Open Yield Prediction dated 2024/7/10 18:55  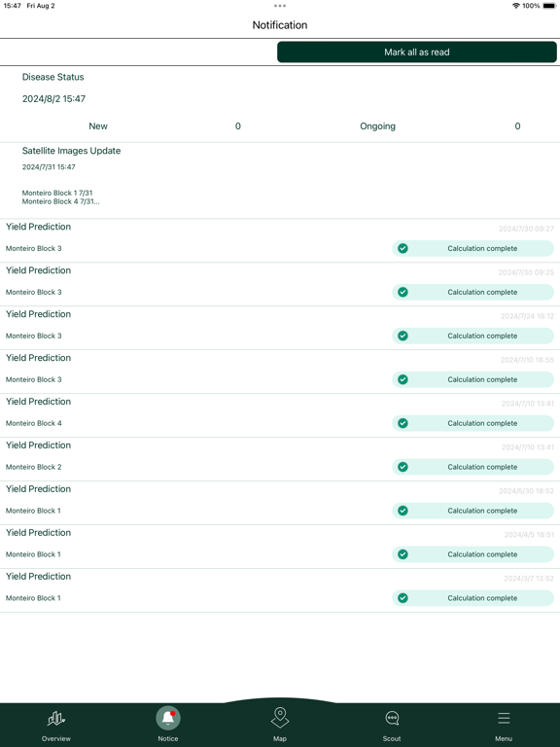click(x=280, y=372)
